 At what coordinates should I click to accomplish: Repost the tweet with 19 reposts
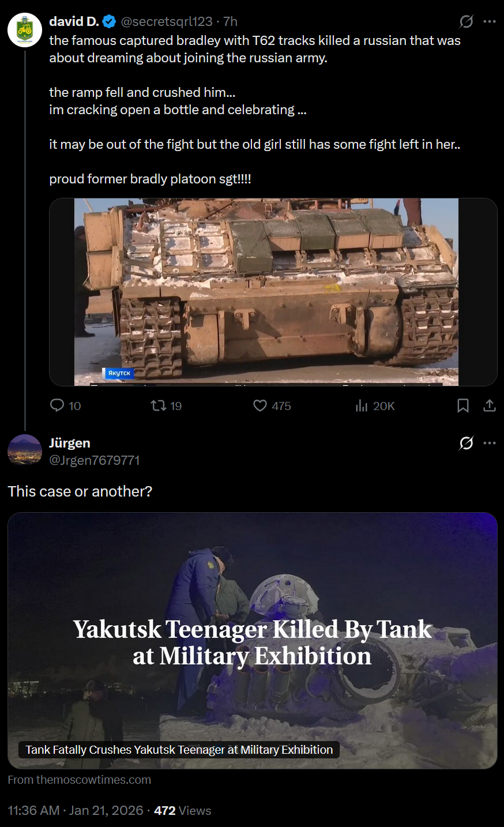click(x=166, y=405)
